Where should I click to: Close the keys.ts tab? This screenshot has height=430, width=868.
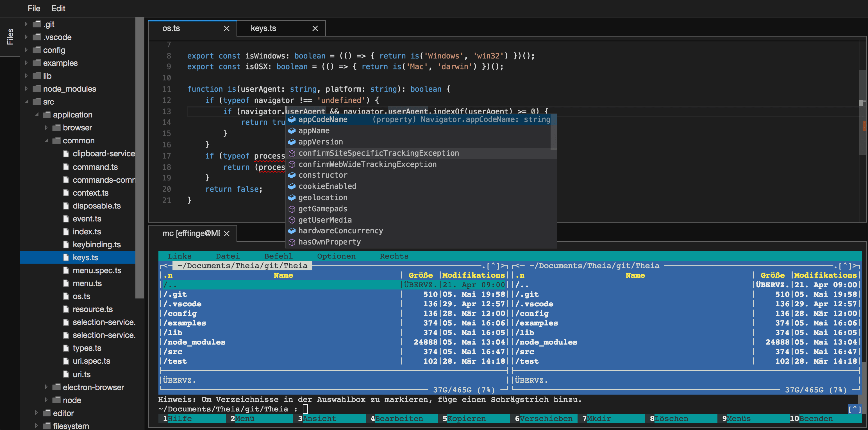pyautogui.click(x=315, y=29)
